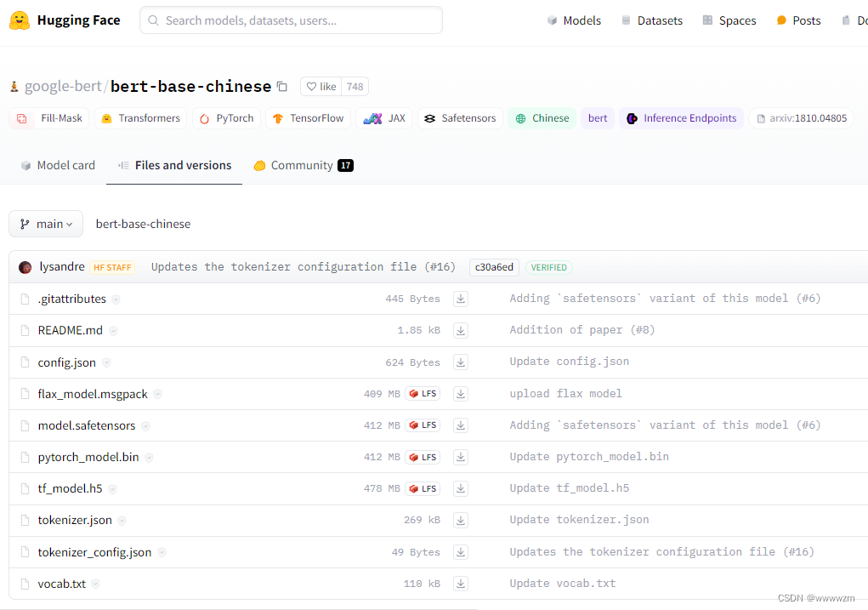Open the pytorch_model.bin file

pos(88,457)
